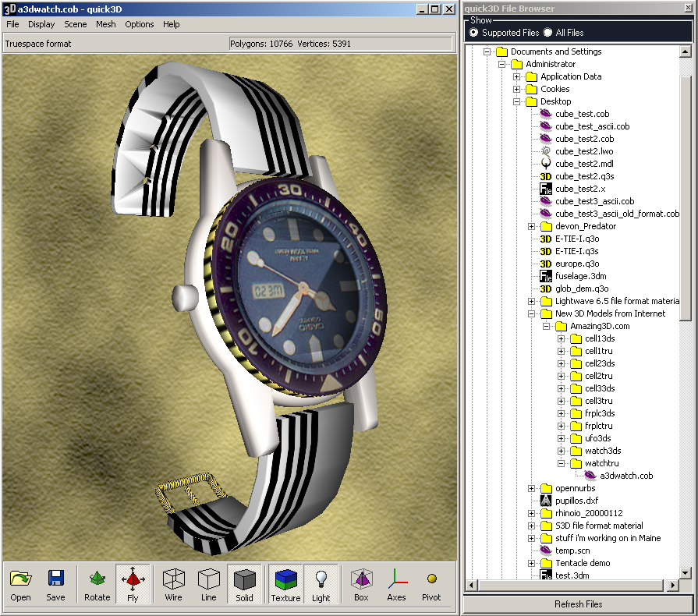698x616 pixels.
Task: Select the E-TIE-I.q3s file
Action: (576, 251)
